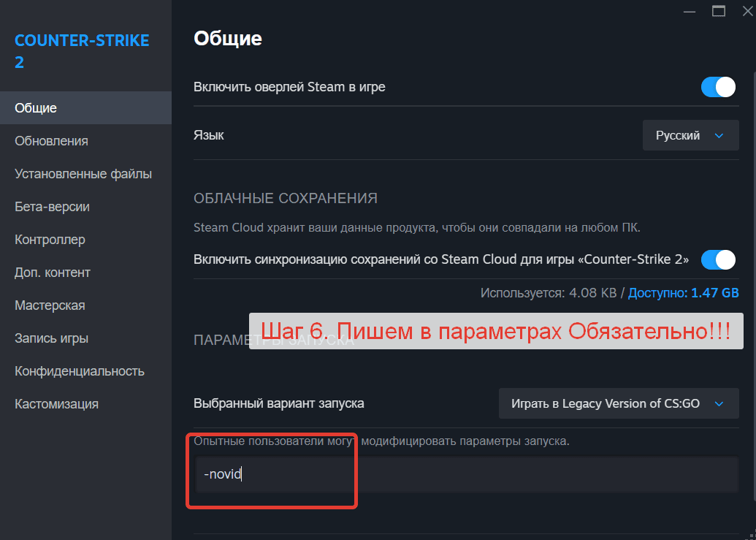Open the Обновления section
Screen dimensions: 756x540
[x=51, y=141]
